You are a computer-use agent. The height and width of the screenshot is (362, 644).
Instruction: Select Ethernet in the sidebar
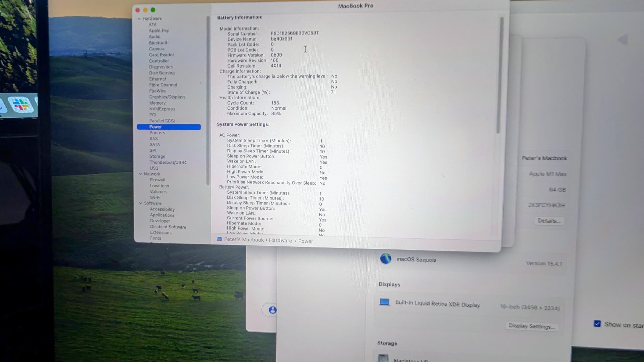158,79
